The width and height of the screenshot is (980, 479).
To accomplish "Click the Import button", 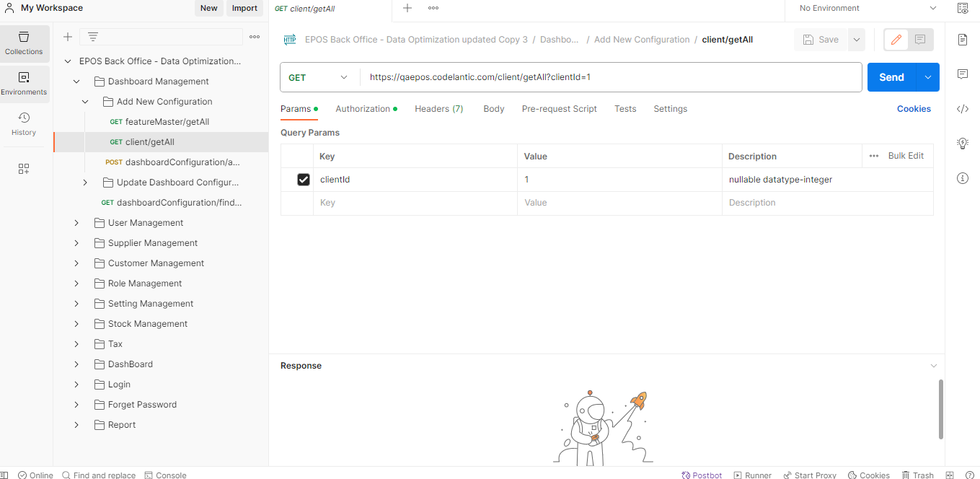I will coord(245,8).
